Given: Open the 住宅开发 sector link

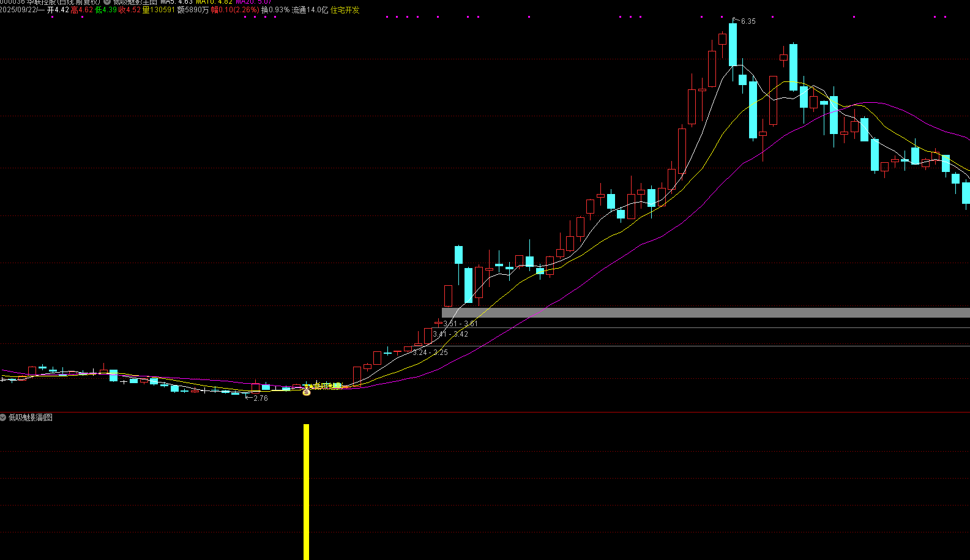Looking at the screenshot, I should pyautogui.click(x=345, y=10).
